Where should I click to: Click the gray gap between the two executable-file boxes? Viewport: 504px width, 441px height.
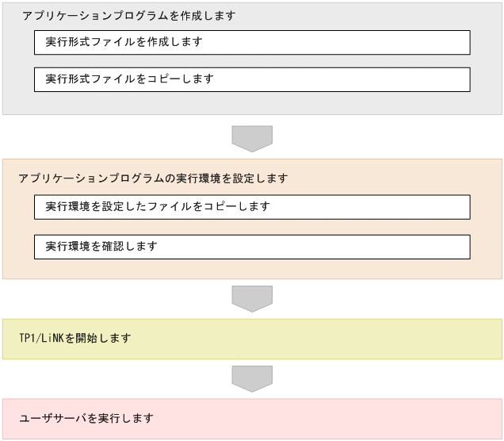252,61
